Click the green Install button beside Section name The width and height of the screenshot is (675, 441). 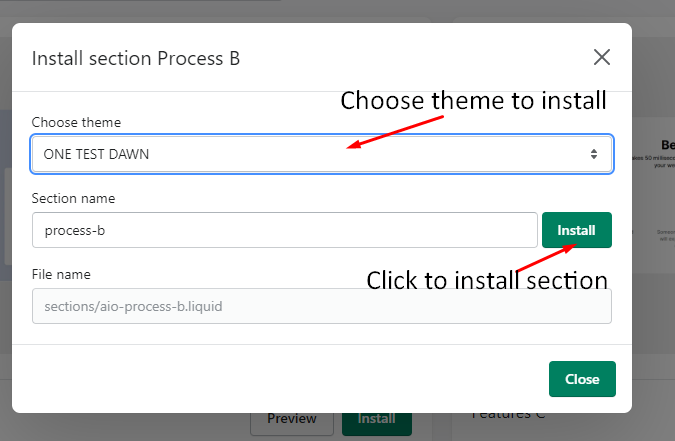click(576, 230)
